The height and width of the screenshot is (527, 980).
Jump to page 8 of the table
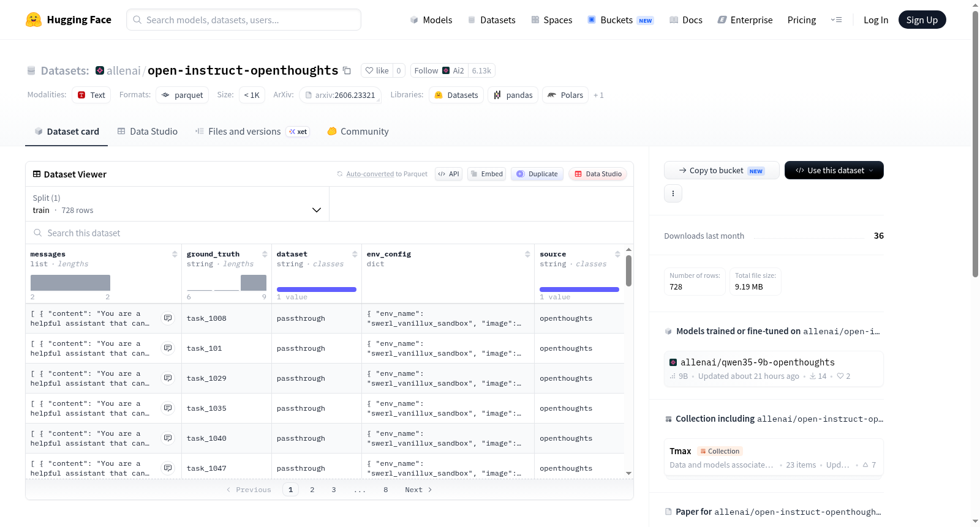pyautogui.click(x=386, y=490)
